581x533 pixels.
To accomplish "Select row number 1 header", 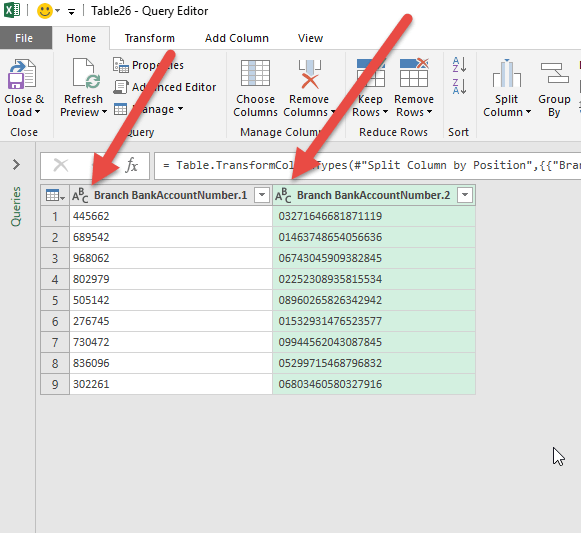I will [x=55, y=216].
